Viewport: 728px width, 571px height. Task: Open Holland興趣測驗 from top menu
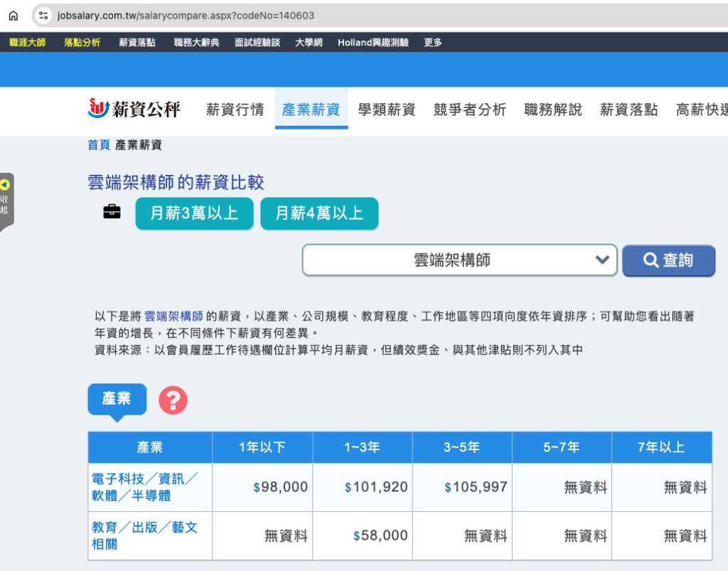coord(373,42)
